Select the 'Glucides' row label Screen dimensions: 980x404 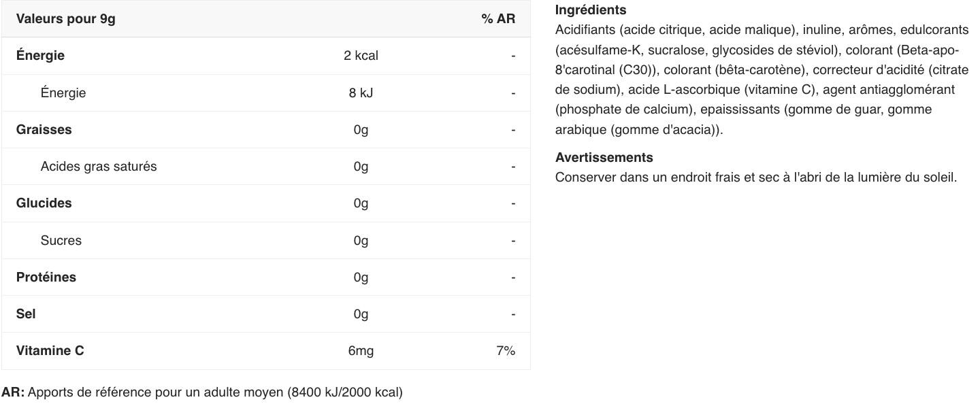click(44, 203)
